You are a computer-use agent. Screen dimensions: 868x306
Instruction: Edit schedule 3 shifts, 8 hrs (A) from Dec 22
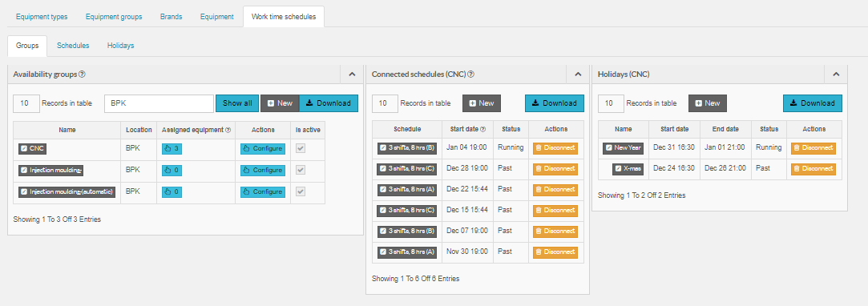[407, 190]
